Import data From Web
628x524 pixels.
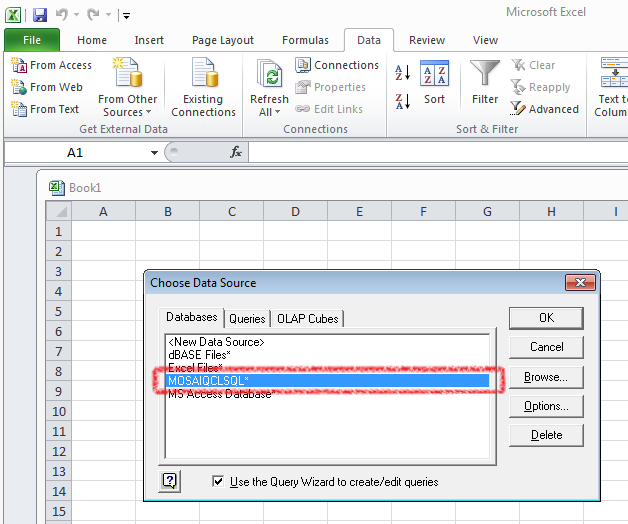47,87
